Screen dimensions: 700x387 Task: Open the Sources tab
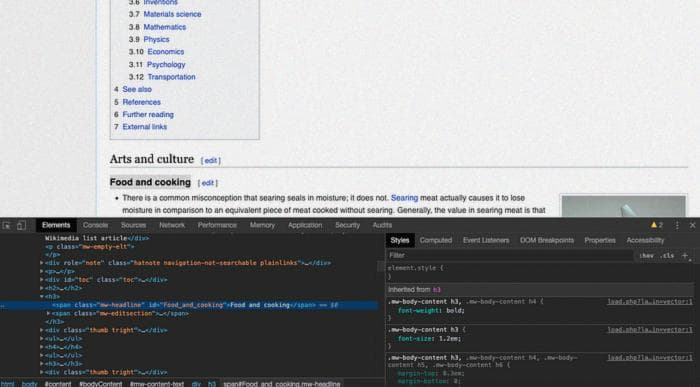(x=133, y=225)
